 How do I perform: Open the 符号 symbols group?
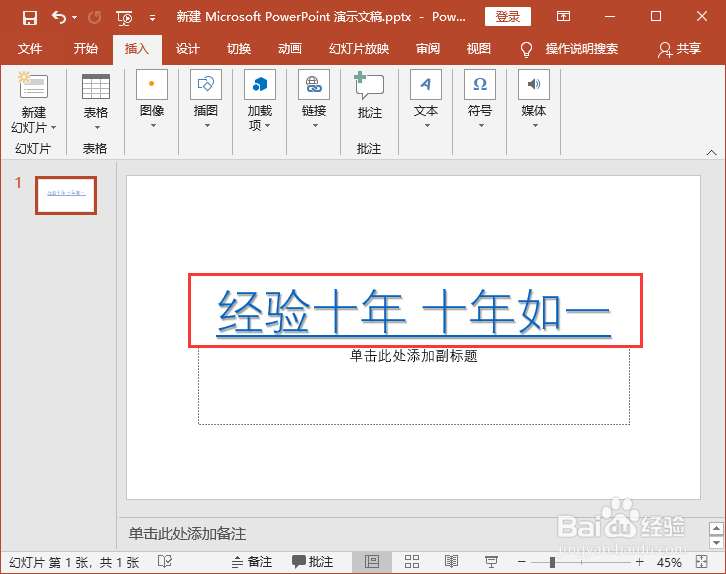point(480,100)
